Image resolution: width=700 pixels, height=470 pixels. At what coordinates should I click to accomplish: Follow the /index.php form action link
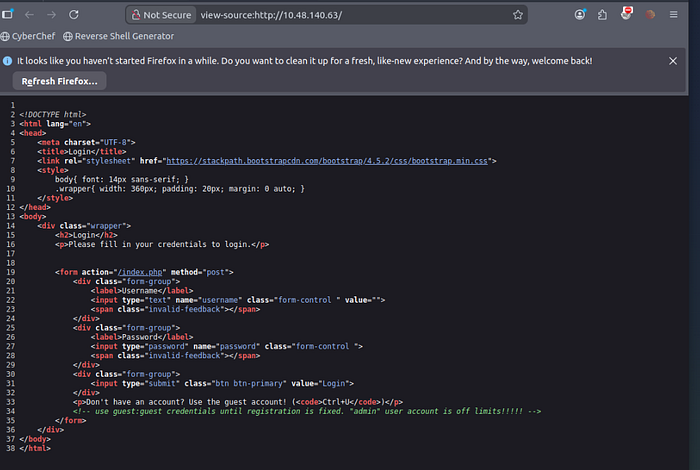(140, 272)
